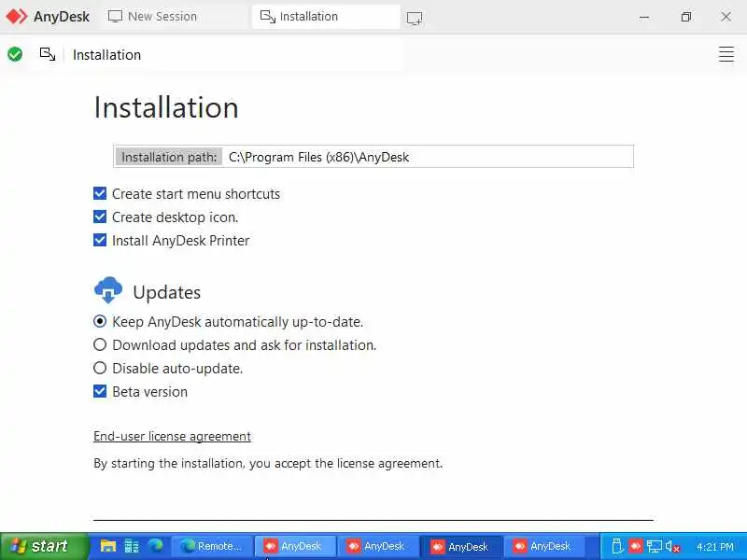The height and width of the screenshot is (560, 747).
Task: Choose Download updates and ask for installation
Action: click(x=100, y=344)
